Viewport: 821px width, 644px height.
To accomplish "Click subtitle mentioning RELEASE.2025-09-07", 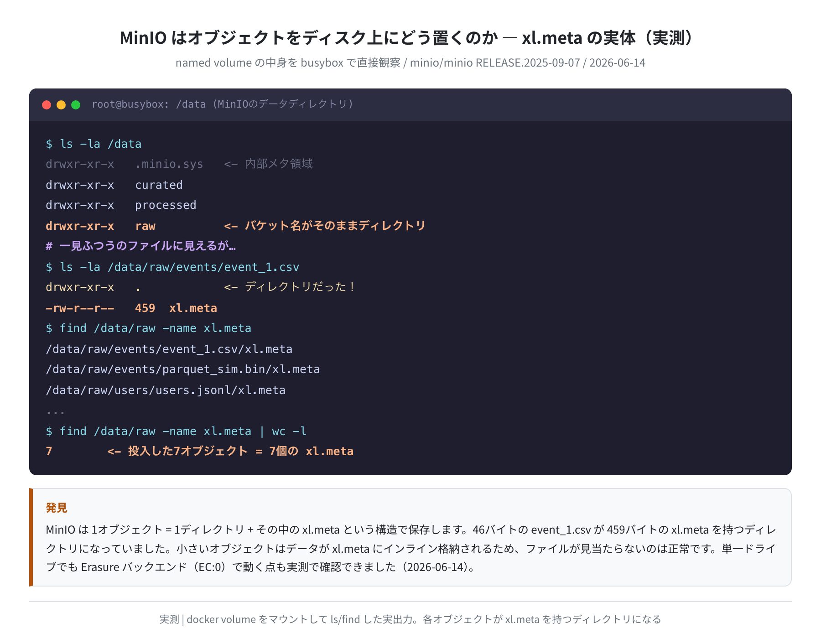I will pos(410,62).
